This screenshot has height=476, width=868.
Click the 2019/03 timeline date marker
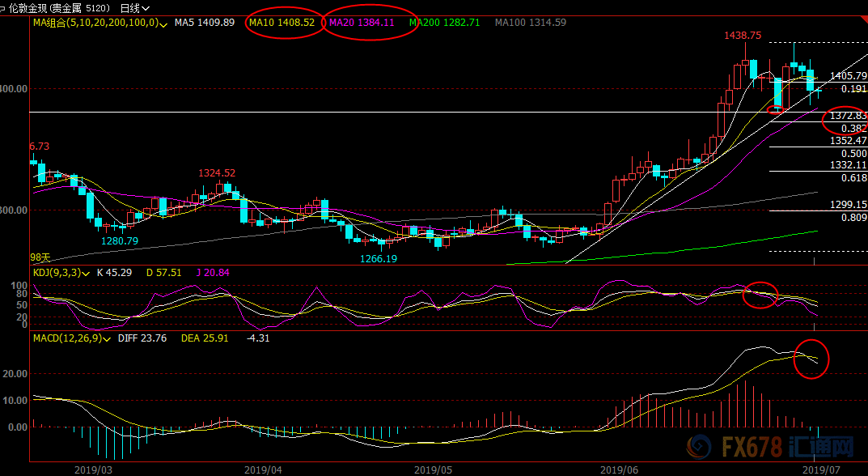[93, 470]
